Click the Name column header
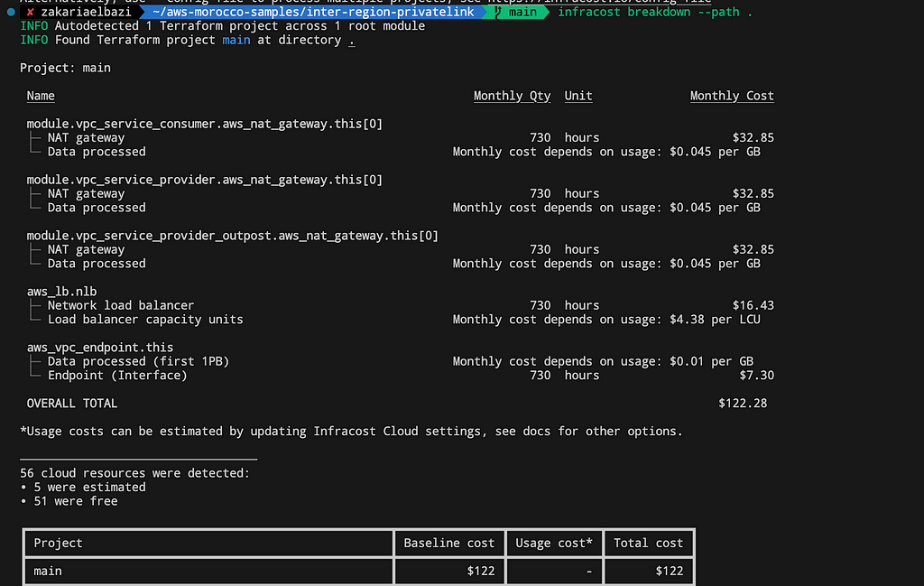 point(41,96)
